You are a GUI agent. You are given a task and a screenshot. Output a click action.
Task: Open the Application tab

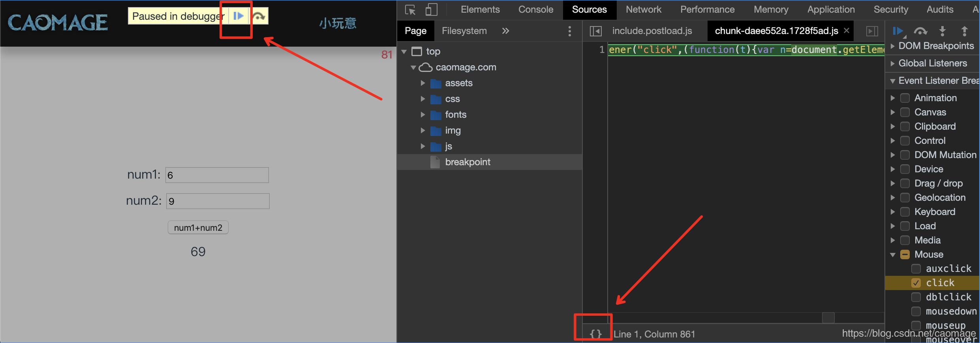[831, 9]
